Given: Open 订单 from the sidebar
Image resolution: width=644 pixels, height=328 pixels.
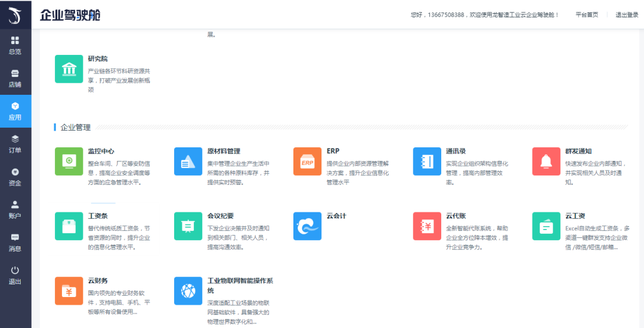Looking at the screenshot, I should 16,144.
